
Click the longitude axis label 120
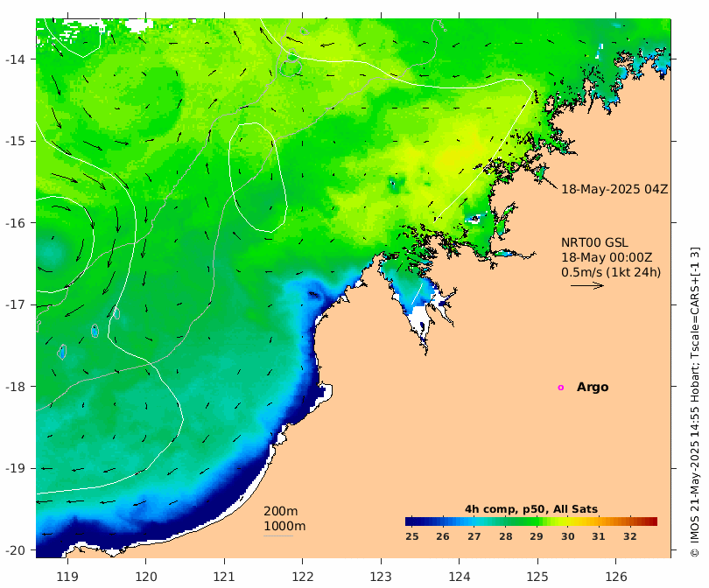[146, 577]
